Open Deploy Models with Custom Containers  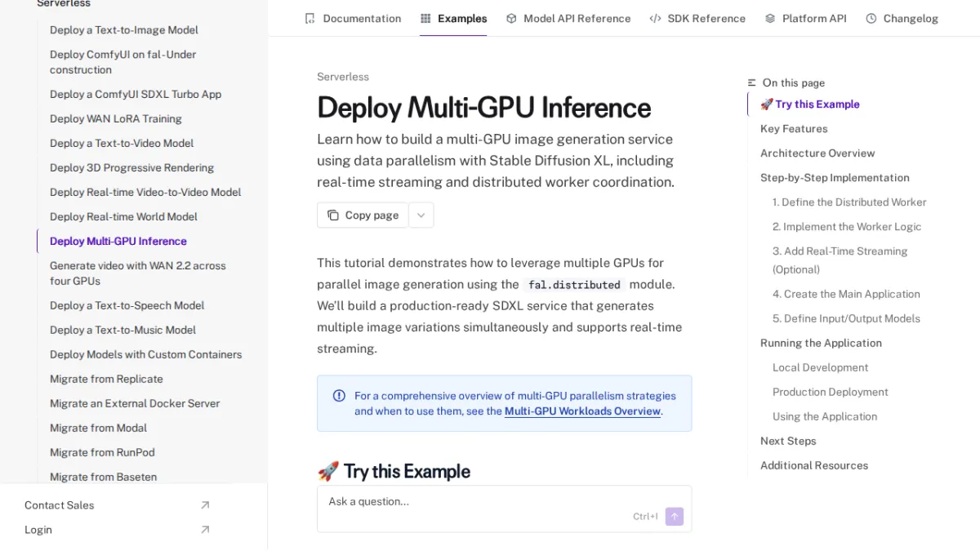coord(146,354)
